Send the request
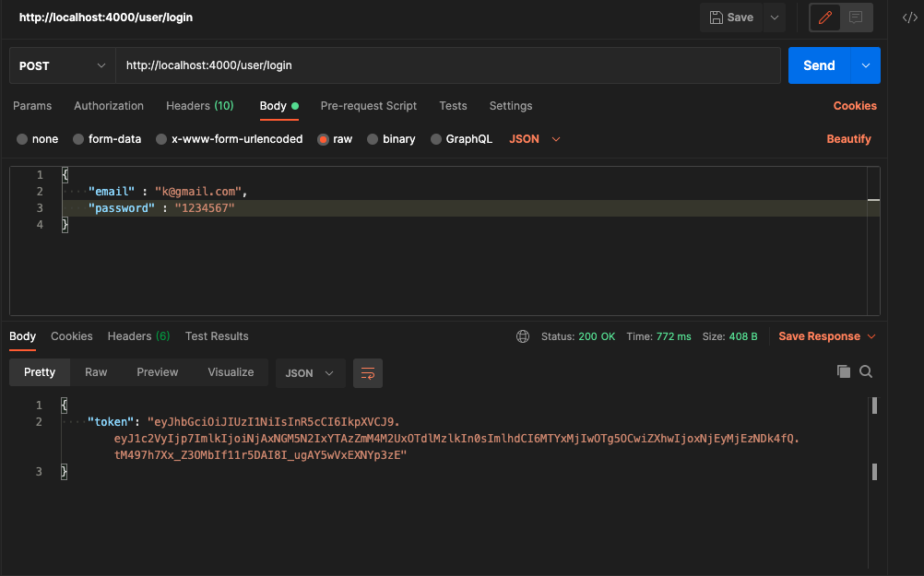Screen dimensions: 924x576 click(x=819, y=65)
